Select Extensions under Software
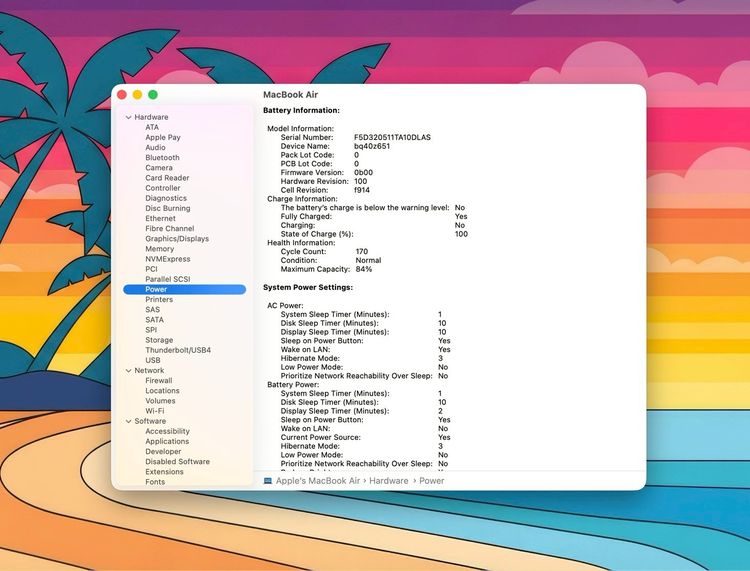750x571 pixels. 165,472
